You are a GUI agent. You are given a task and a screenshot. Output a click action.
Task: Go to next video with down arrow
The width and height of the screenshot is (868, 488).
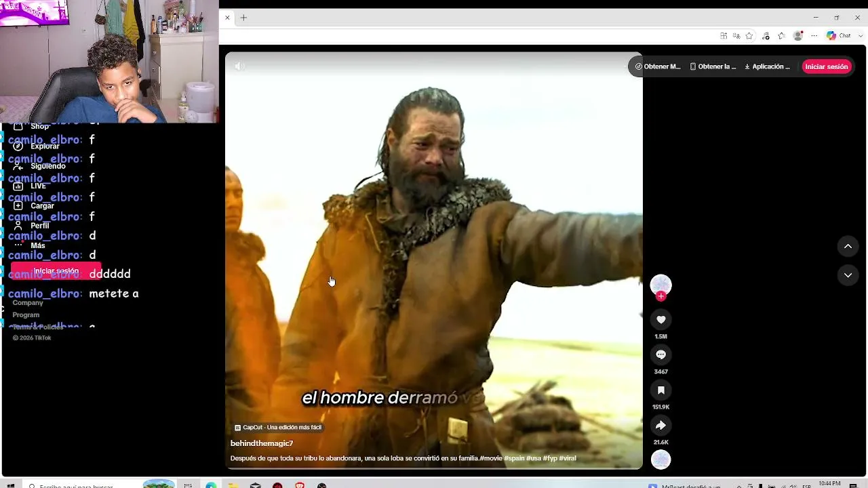tap(848, 275)
